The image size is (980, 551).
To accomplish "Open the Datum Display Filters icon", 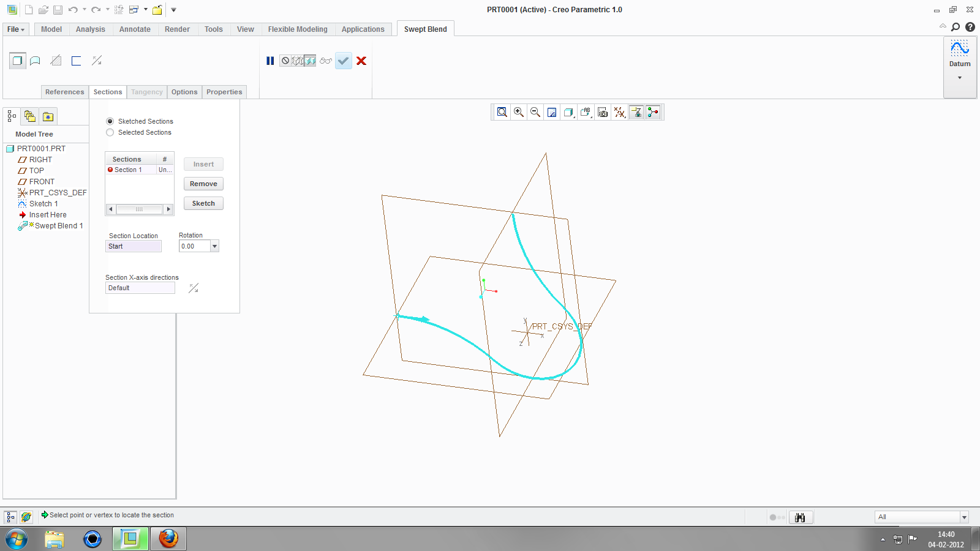I will 620,112.
